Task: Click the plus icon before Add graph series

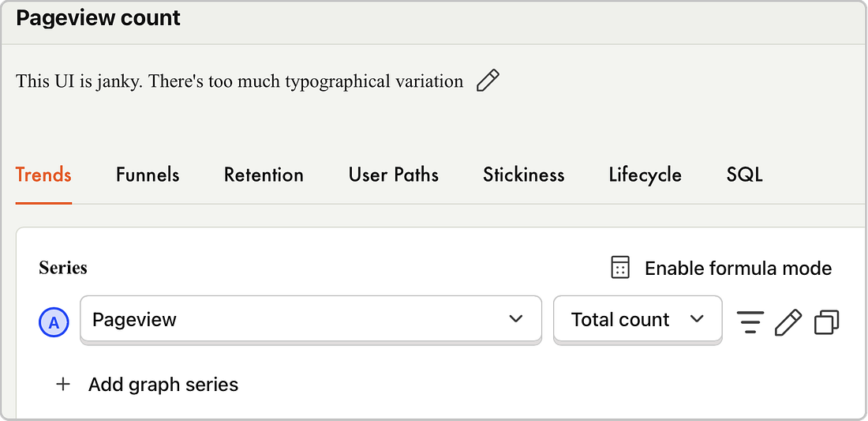Action: pos(64,384)
